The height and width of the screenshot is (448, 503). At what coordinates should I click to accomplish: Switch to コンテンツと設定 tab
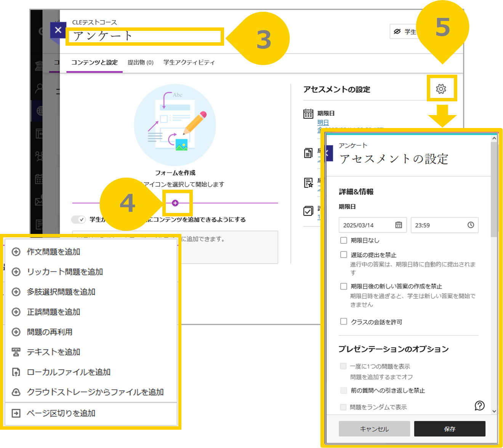pos(95,62)
